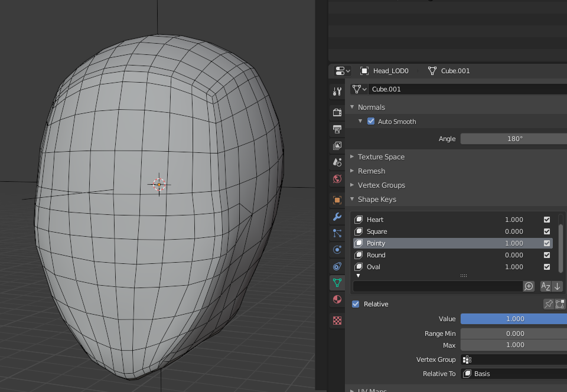Uncheck the Relative option under Shape Keys
567x392 pixels.
(x=355, y=304)
